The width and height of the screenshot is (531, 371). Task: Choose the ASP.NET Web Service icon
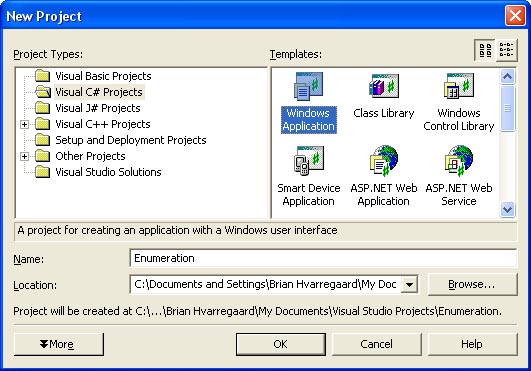pyautogui.click(x=459, y=161)
